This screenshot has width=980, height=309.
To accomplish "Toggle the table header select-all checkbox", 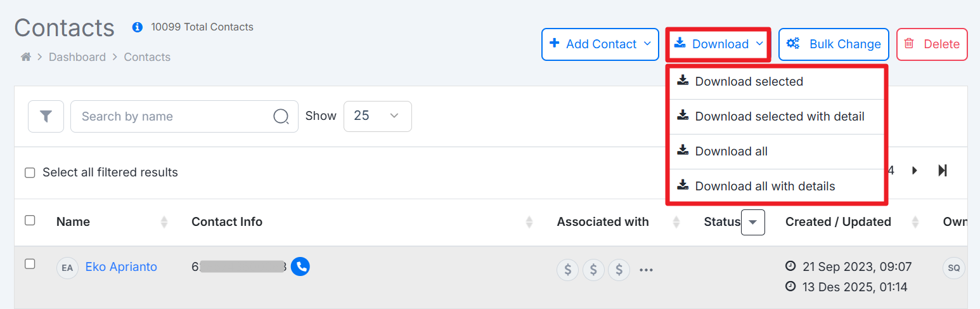I will tap(30, 220).
